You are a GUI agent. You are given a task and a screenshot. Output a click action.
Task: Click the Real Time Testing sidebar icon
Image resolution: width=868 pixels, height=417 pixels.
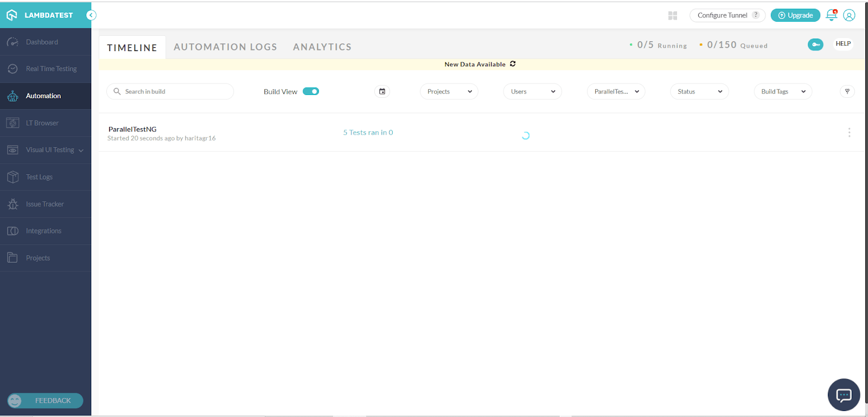click(12, 69)
